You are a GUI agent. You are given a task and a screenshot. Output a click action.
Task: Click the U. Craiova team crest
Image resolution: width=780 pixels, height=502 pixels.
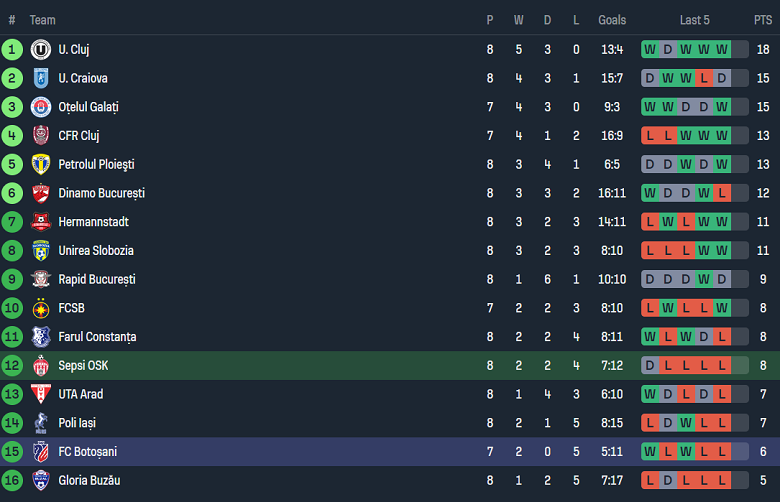tap(41, 78)
